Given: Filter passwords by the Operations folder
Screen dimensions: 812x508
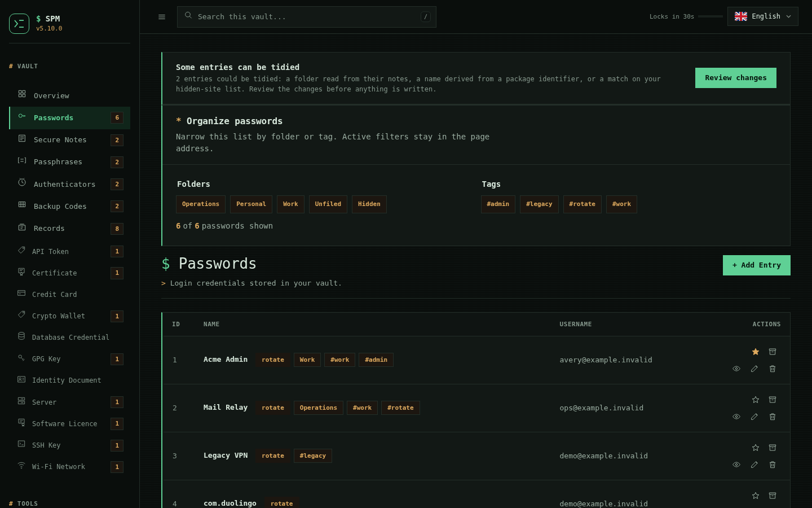Looking at the screenshot, I should pos(201,204).
